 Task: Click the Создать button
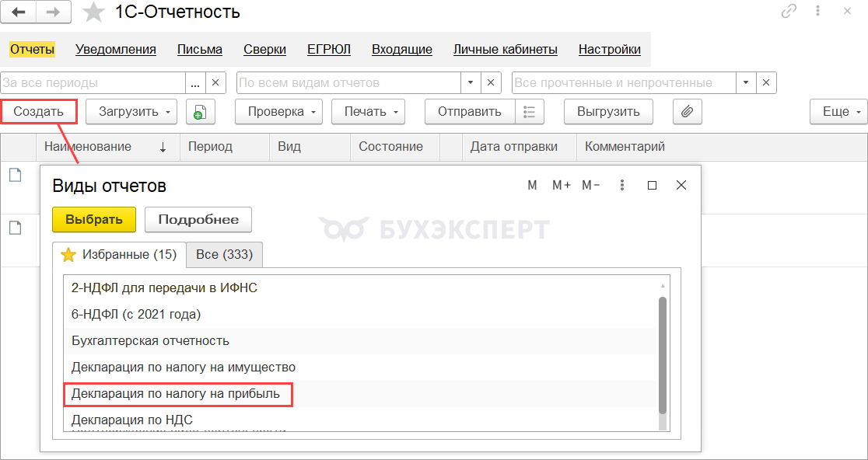(38, 112)
